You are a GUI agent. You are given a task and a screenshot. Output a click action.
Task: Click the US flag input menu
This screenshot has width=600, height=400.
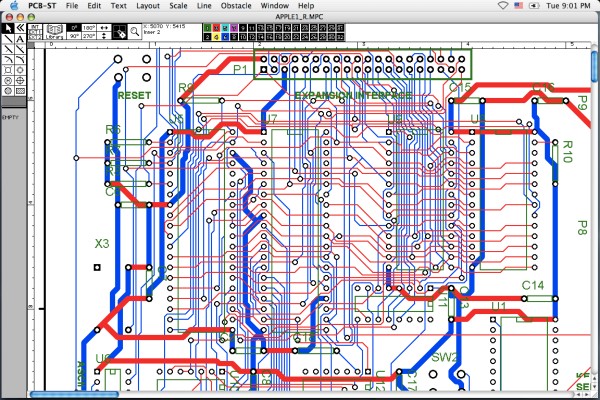point(518,5)
